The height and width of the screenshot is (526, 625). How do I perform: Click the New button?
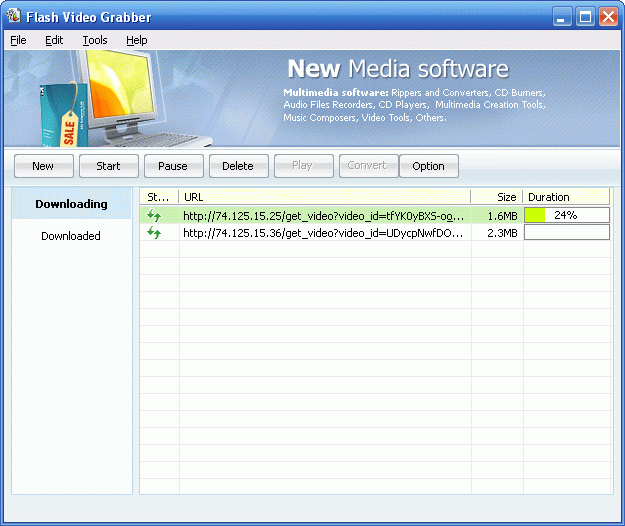click(44, 166)
